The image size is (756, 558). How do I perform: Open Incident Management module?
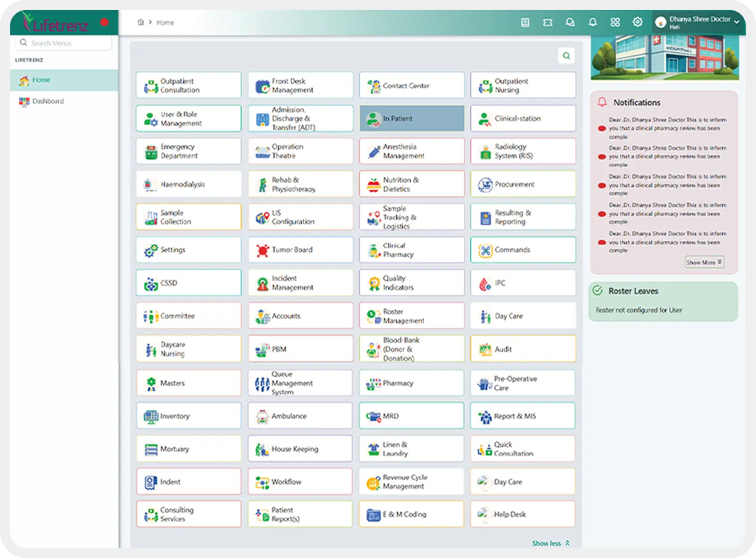click(x=300, y=283)
